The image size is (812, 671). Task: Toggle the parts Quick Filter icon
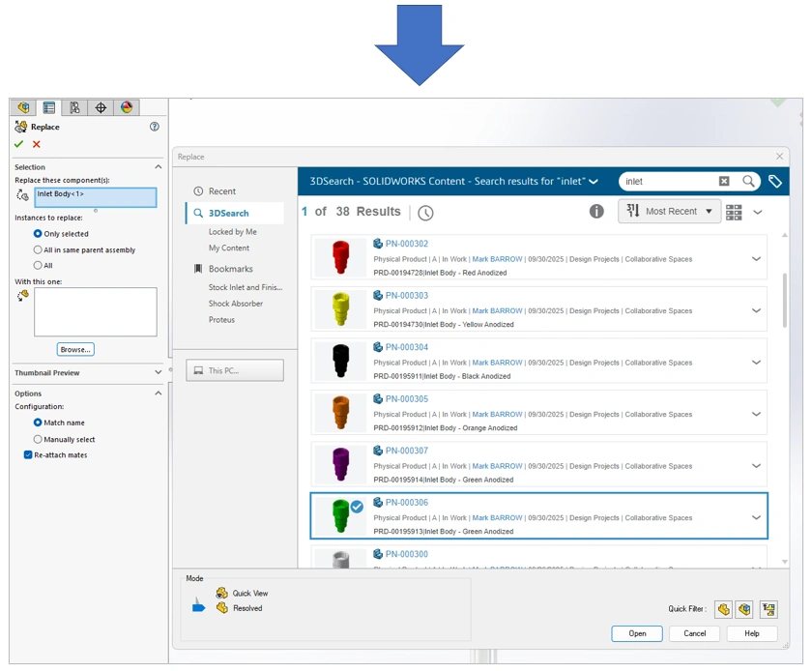[723, 609]
